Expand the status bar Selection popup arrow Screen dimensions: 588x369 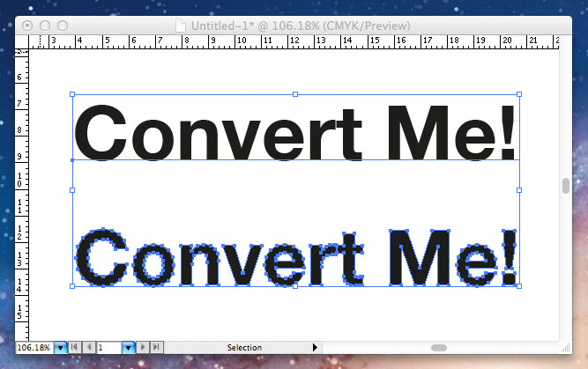[315, 348]
